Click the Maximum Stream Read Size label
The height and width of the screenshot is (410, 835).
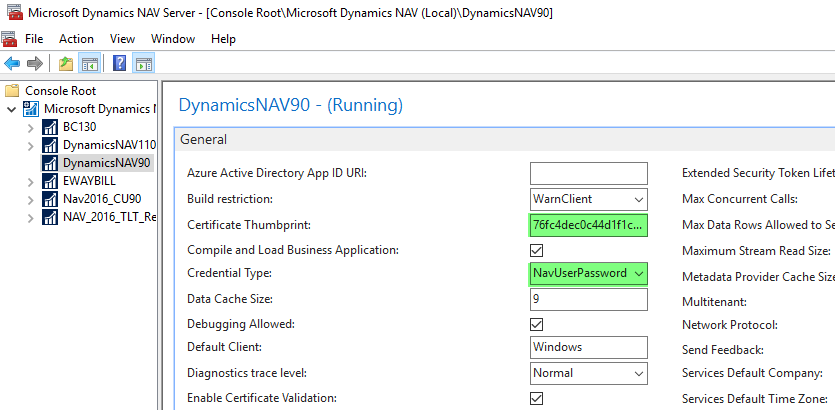(x=756, y=250)
